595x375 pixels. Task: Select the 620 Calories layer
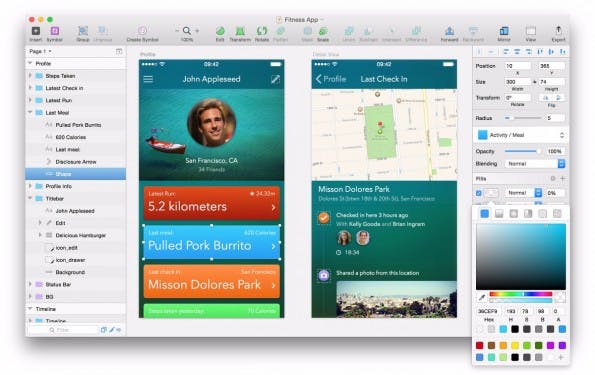coord(76,137)
